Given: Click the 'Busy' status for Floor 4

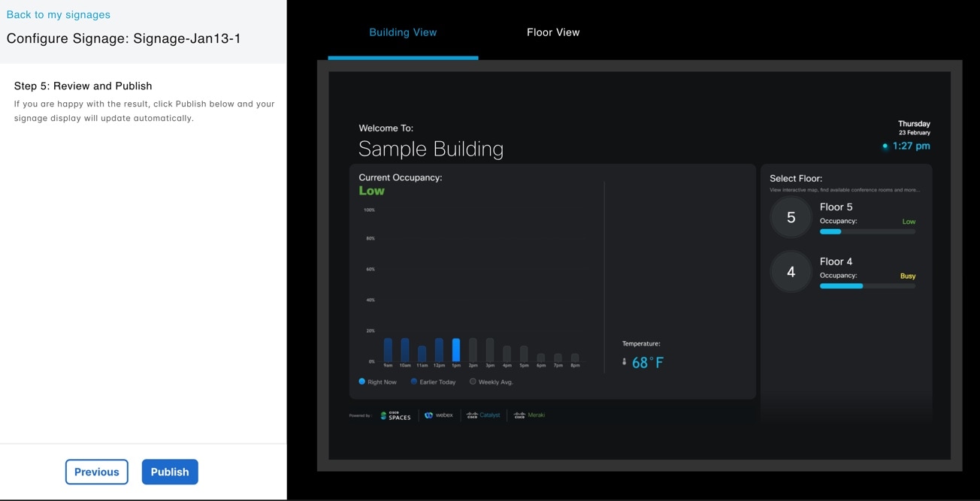Looking at the screenshot, I should pos(908,276).
